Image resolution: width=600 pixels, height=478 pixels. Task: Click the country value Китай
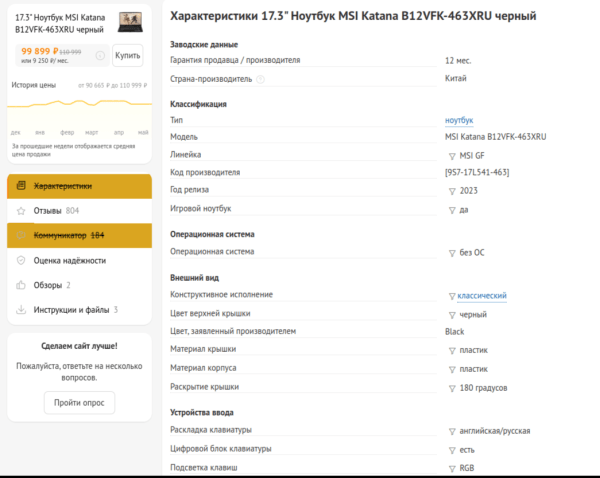point(456,78)
